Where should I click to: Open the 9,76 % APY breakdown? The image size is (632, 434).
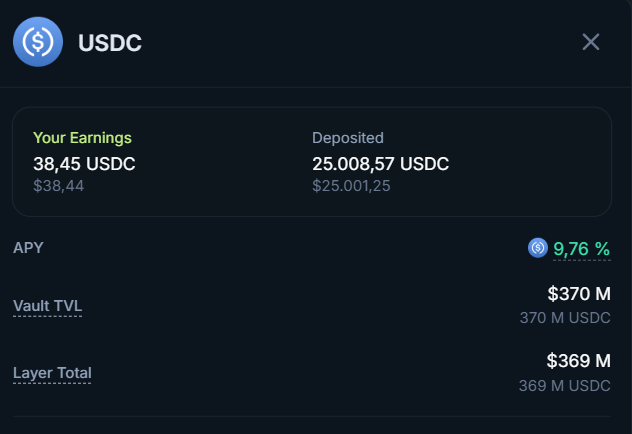click(x=581, y=248)
